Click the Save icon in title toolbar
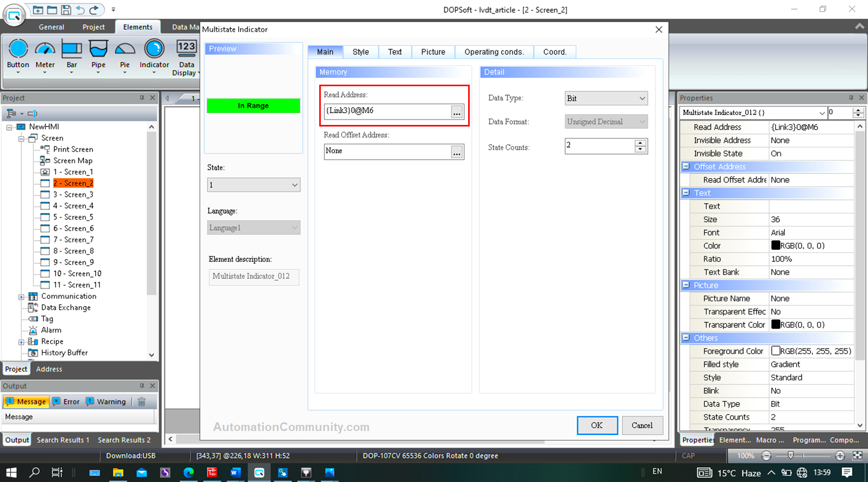This screenshot has width=868, height=482. pyautogui.click(x=66, y=10)
